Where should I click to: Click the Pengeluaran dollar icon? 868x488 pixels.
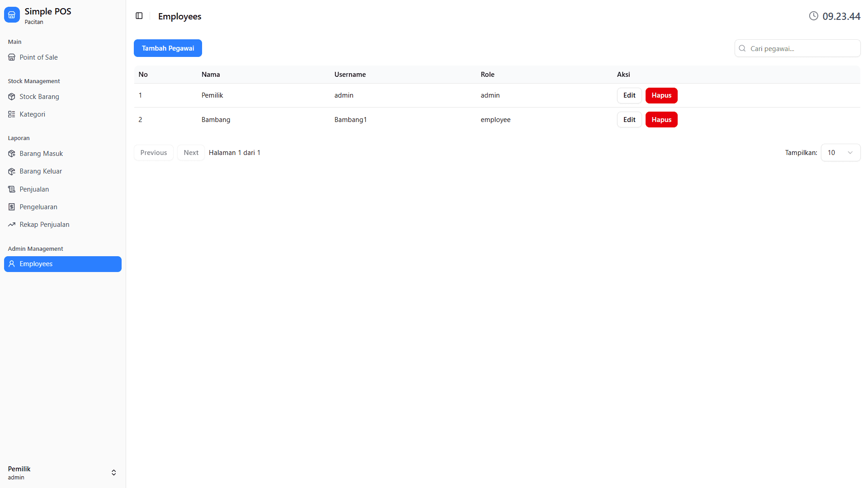pyautogui.click(x=12, y=207)
